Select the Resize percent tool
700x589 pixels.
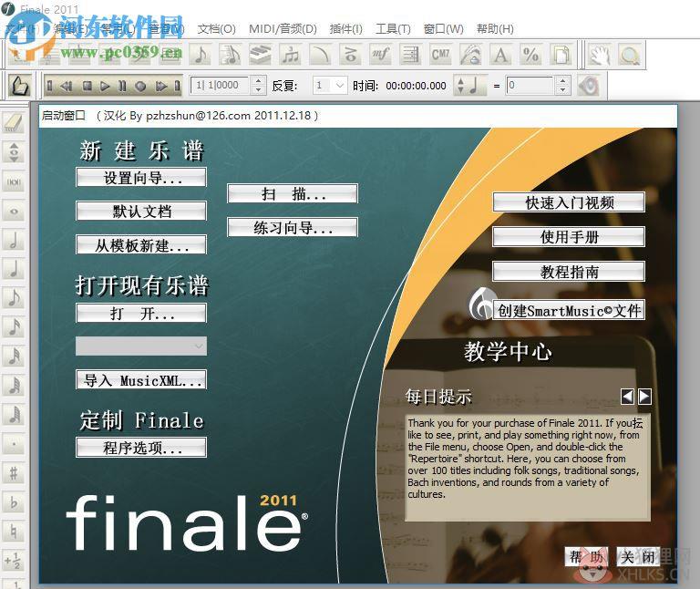[530, 55]
